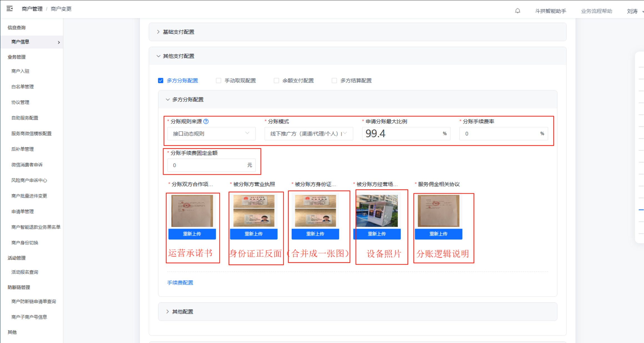This screenshot has height=343, width=644.
Task: Open 商户身份切换 menu item
Action: 25,243
